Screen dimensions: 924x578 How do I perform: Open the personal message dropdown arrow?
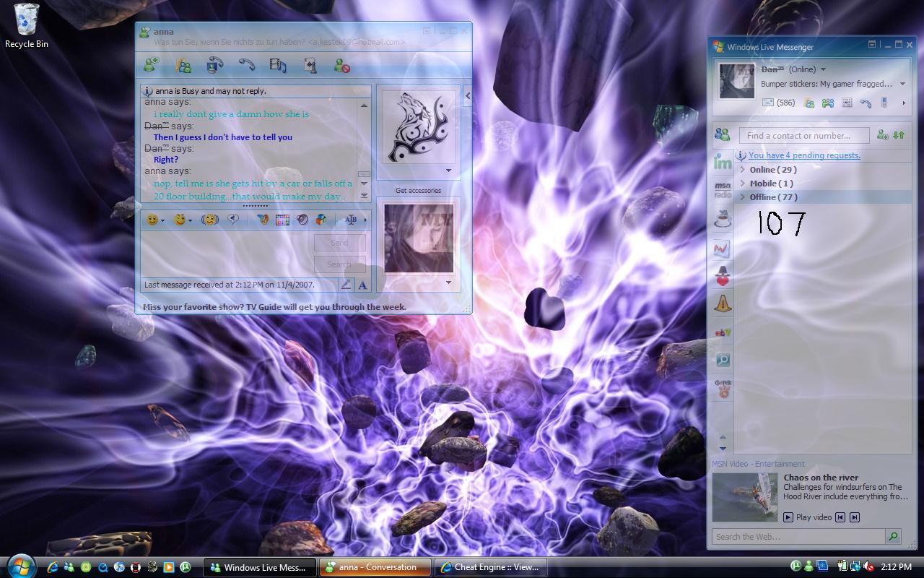click(902, 84)
